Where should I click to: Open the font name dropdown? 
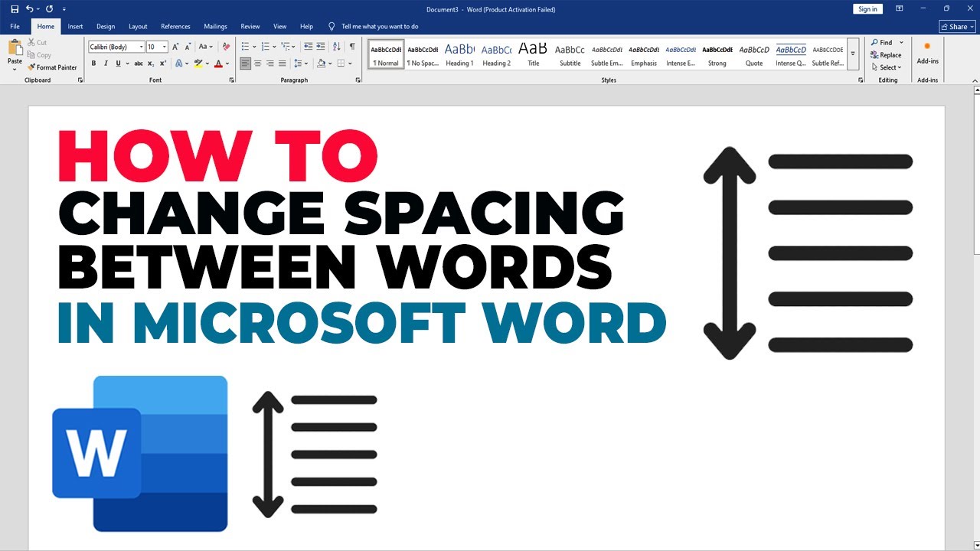(x=141, y=47)
